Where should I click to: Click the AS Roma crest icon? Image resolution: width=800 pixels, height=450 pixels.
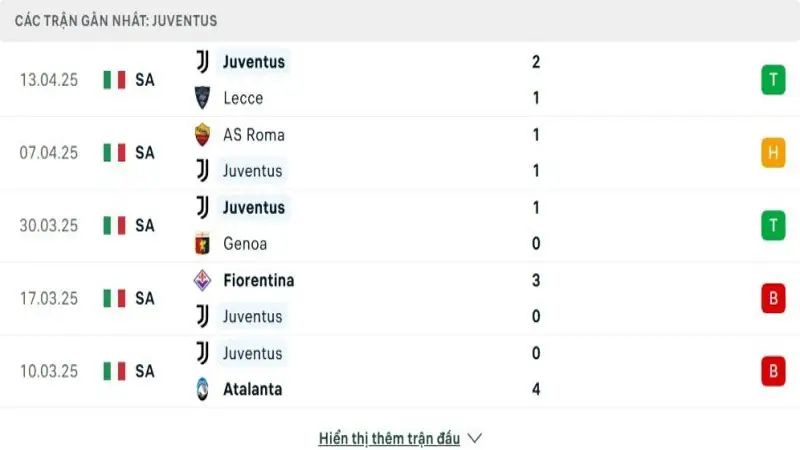(x=203, y=135)
